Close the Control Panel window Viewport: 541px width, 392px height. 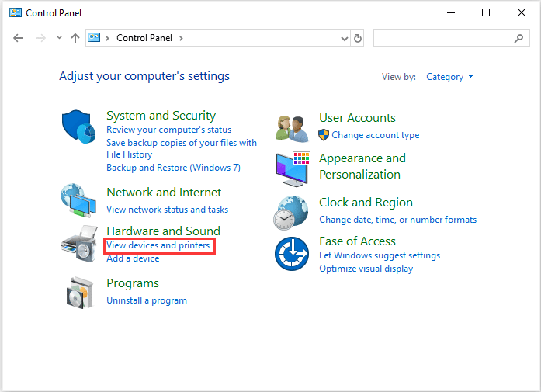[x=522, y=12]
